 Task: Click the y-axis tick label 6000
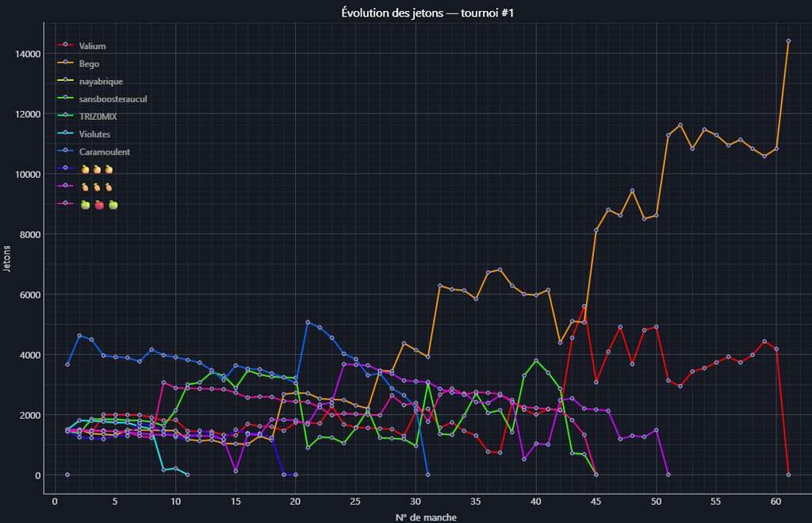[30, 294]
